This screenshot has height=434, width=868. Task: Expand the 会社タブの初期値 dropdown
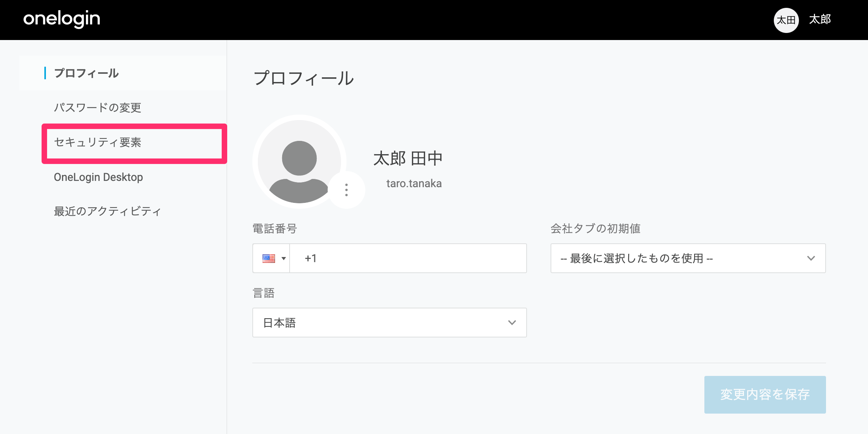coord(688,258)
